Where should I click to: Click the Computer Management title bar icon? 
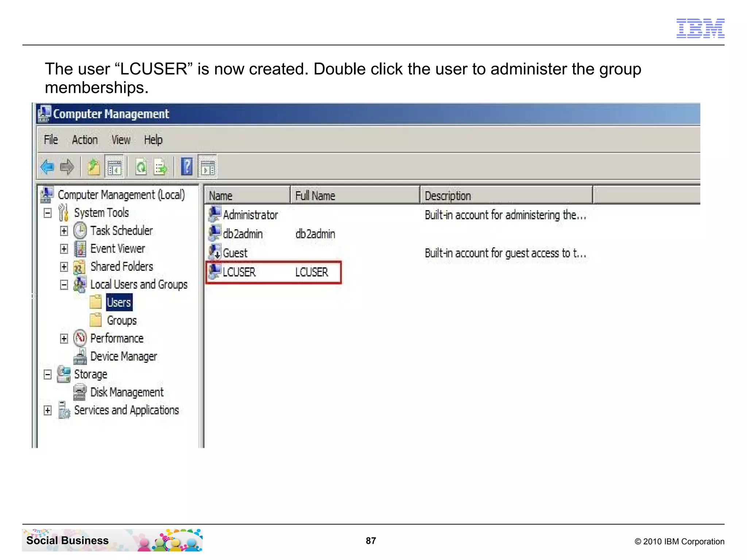pyautogui.click(x=44, y=114)
